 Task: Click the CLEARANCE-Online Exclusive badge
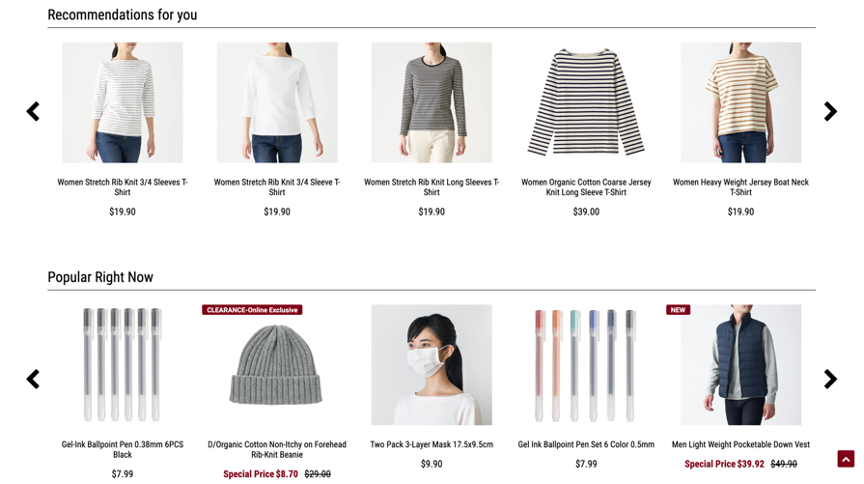point(252,310)
